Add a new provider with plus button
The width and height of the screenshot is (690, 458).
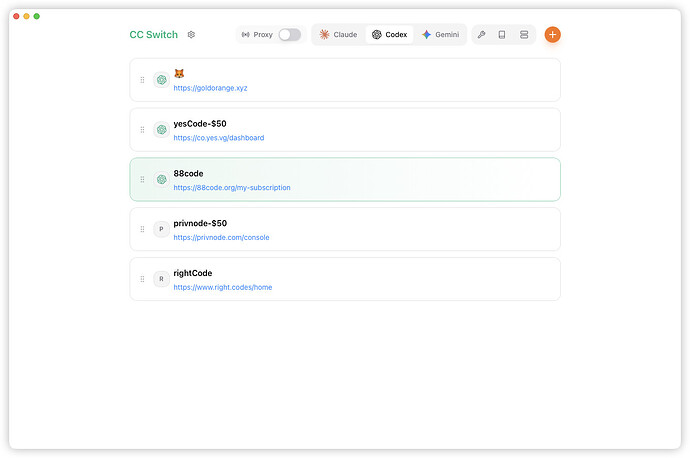552,34
